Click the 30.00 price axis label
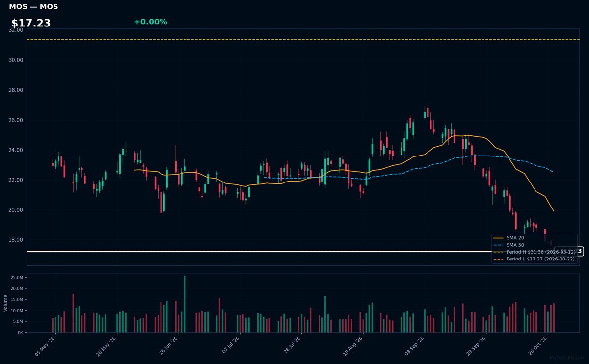Viewport: 589px width, 364px height. (16, 60)
